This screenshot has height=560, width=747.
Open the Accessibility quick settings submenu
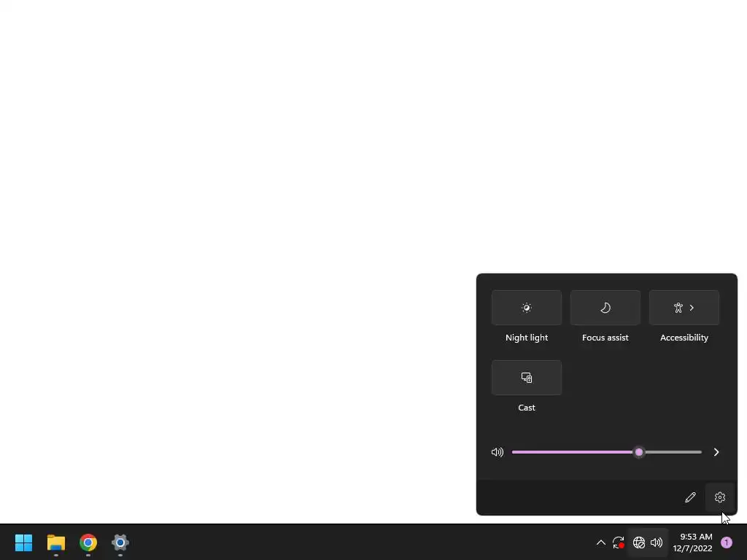[x=684, y=308]
